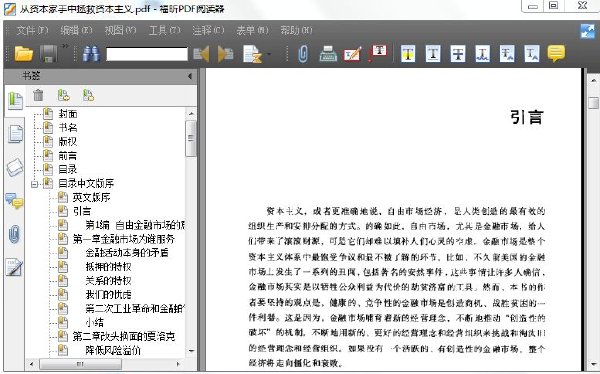600x374 pixels.
Task: Go to next search result arrow
Action: pyautogui.click(x=225, y=54)
